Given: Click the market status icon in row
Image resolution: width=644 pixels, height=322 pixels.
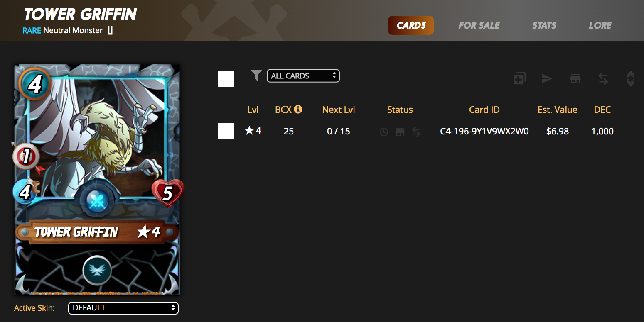Looking at the screenshot, I should pos(400,132).
